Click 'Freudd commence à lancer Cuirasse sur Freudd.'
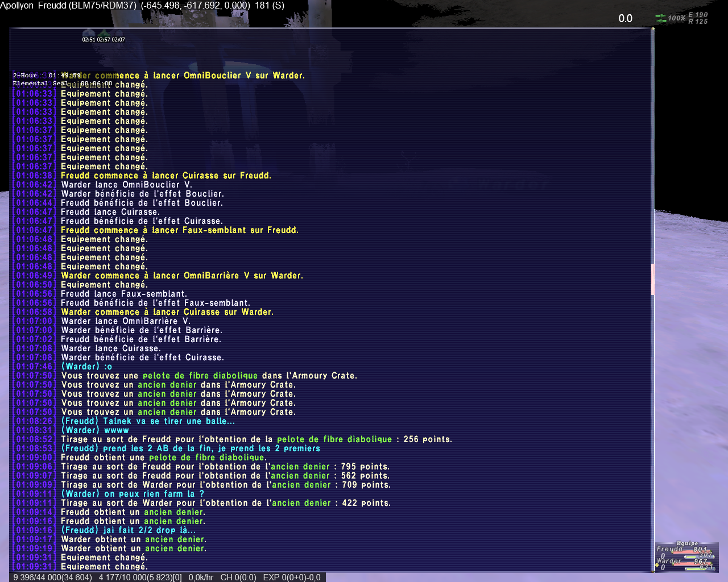Viewport: 728px width, 582px height. coord(166,176)
